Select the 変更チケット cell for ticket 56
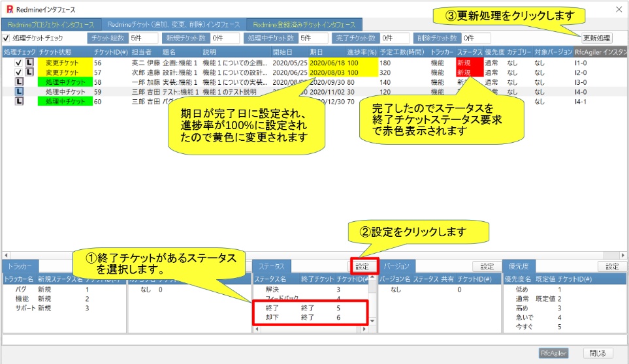629x364 pixels. tap(65, 63)
